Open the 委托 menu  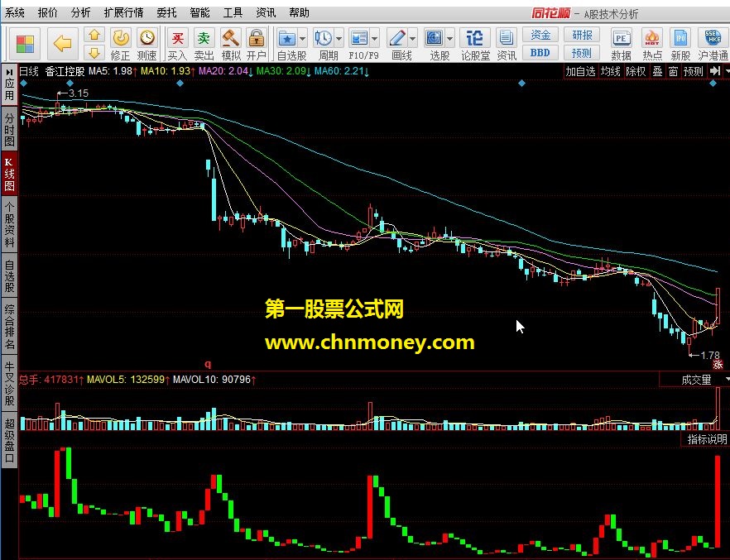tap(166, 12)
